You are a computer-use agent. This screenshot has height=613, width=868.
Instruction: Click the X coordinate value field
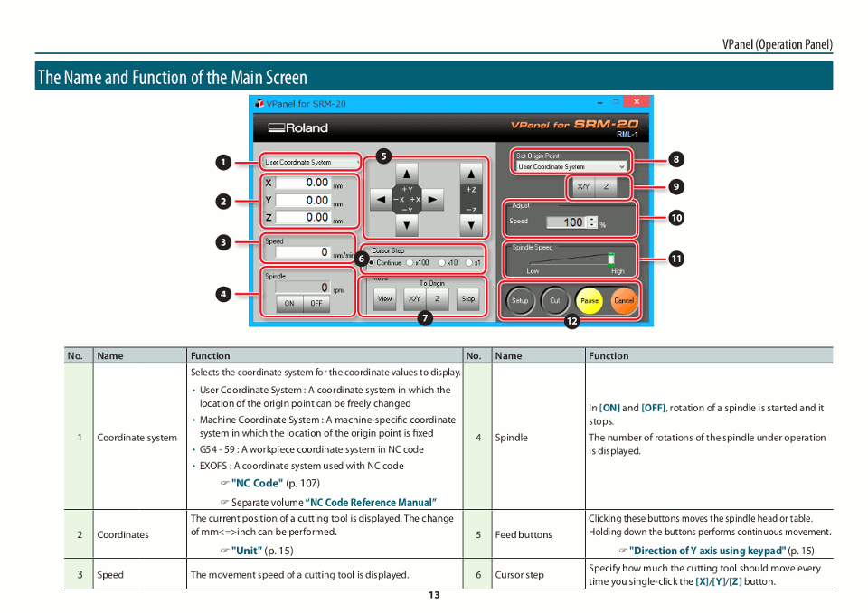coord(303,183)
